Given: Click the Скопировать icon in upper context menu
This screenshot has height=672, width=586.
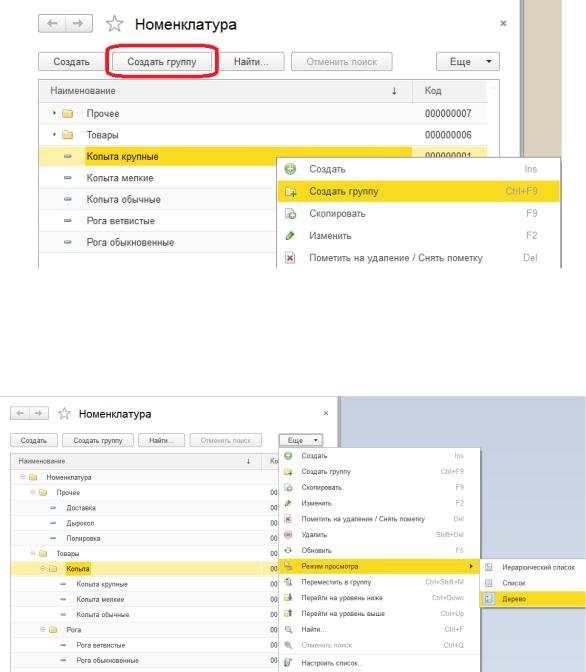Looking at the screenshot, I should [290, 213].
